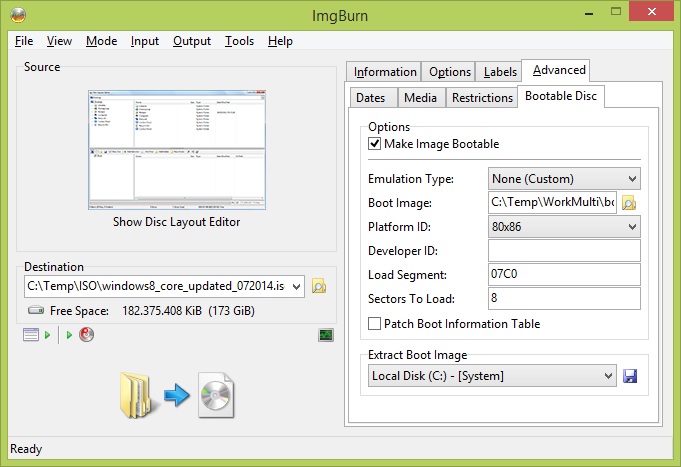Browse for boot image file icon
The image size is (681, 467).
click(629, 203)
